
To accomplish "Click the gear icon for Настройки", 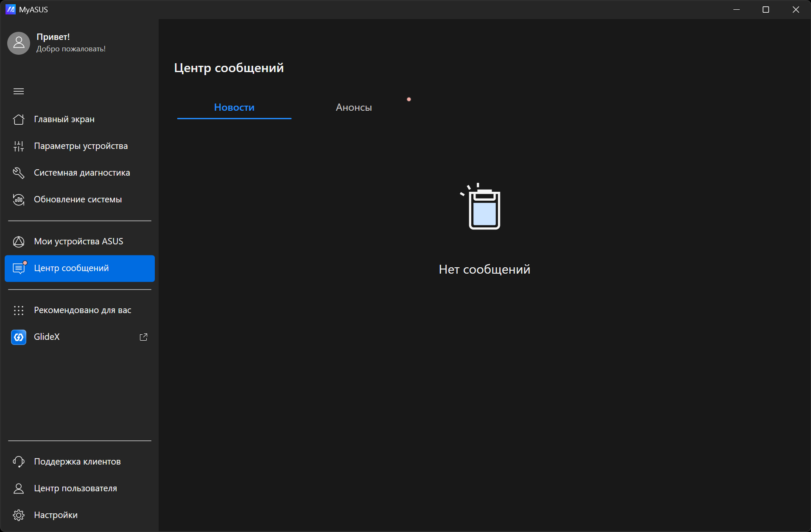I will click(19, 515).
